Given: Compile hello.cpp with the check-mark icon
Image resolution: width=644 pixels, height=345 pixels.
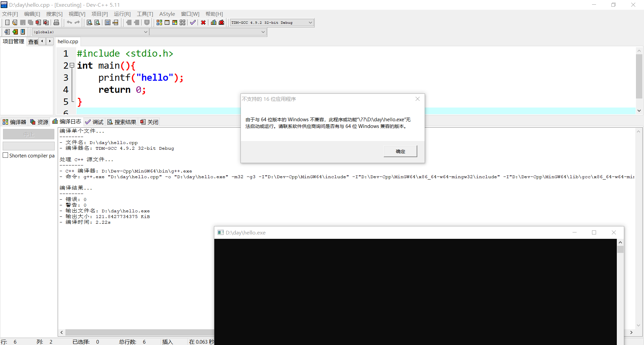Looking at the screenshot, I should (193, 22).
